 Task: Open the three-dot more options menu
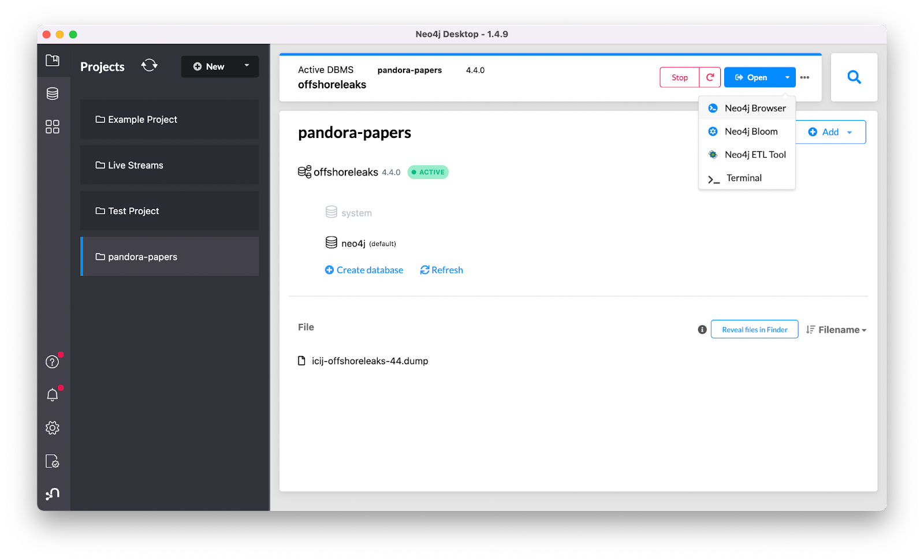click(804, 77)
